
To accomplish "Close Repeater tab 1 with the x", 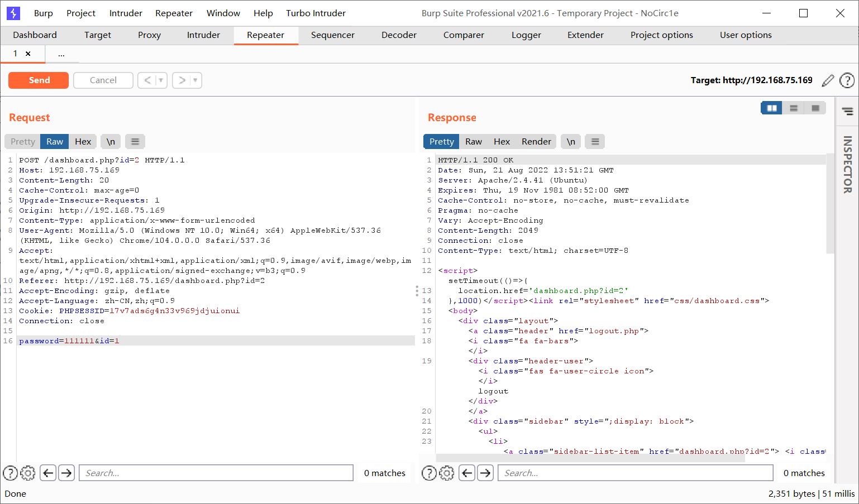I will (x=28, y=54).
